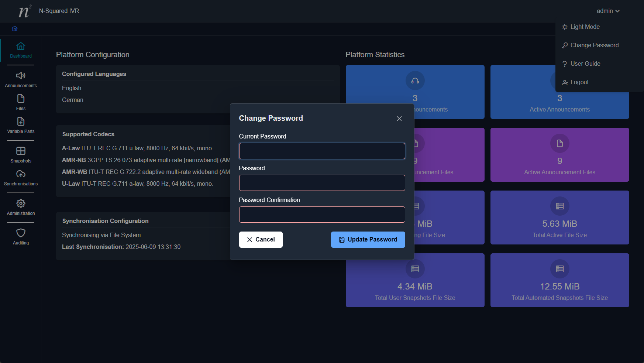Close the dialog with the X
Viewport: 644px width, 363px height.
click(399, 119)
